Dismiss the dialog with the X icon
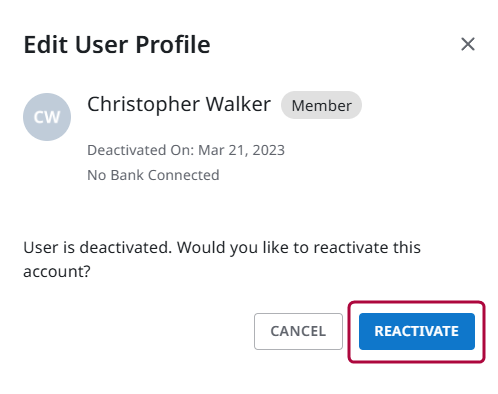 468,44
